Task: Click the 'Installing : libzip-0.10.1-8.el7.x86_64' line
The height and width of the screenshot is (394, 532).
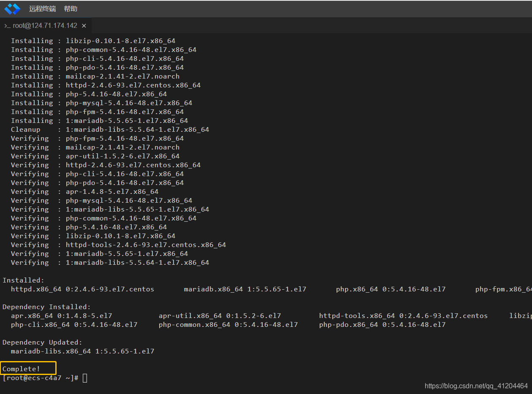Action: pyautogui.click(x=93, y=41)
